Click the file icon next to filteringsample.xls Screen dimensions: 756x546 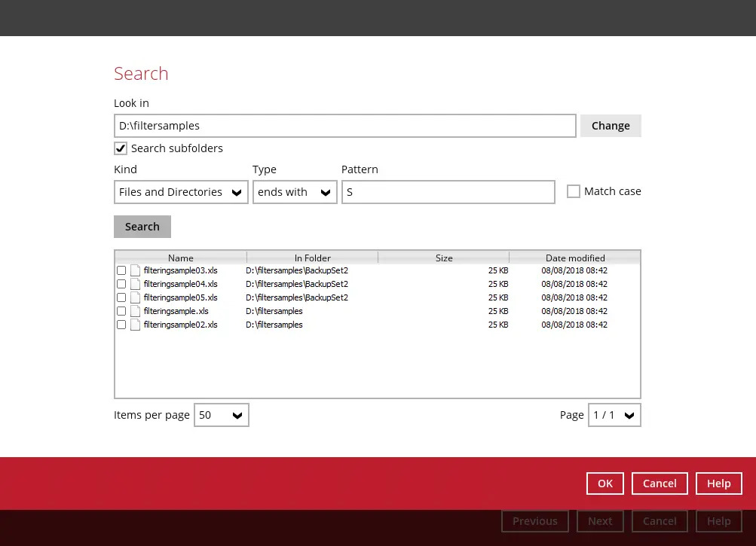(135, 311)
